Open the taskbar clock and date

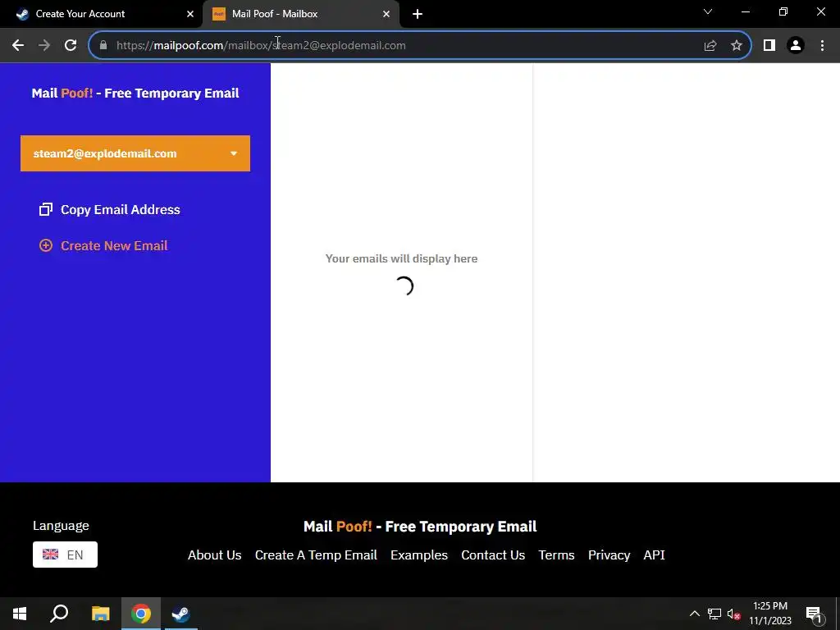769,614
